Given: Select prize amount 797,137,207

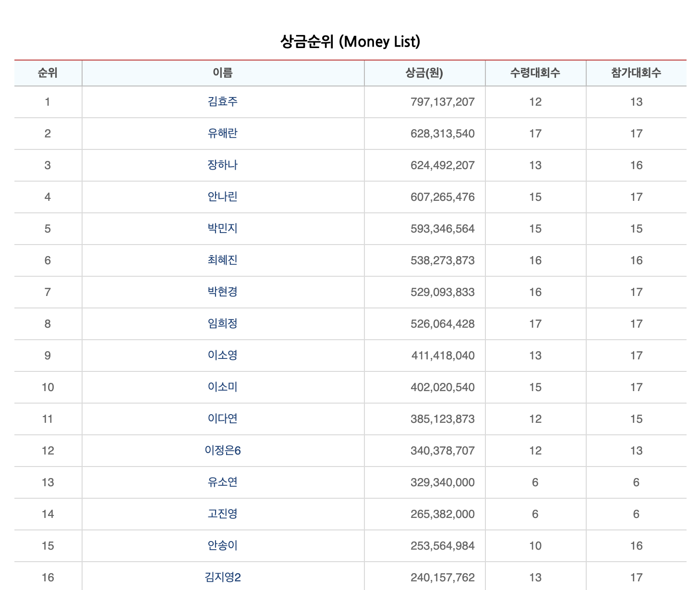Looking at the screenshot, I should (443, 102).
